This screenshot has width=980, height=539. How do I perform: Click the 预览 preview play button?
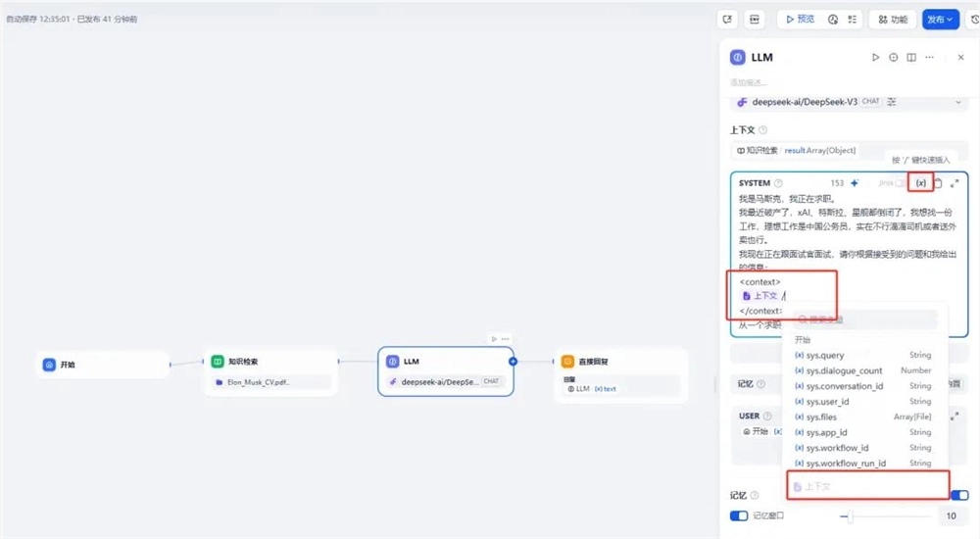[800, 20]
